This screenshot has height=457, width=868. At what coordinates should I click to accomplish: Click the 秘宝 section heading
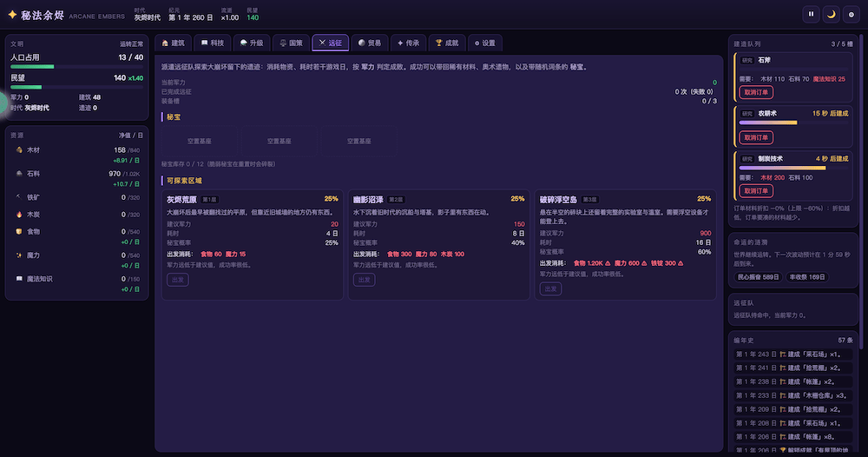pyautogui.click(x=174, y=117)
